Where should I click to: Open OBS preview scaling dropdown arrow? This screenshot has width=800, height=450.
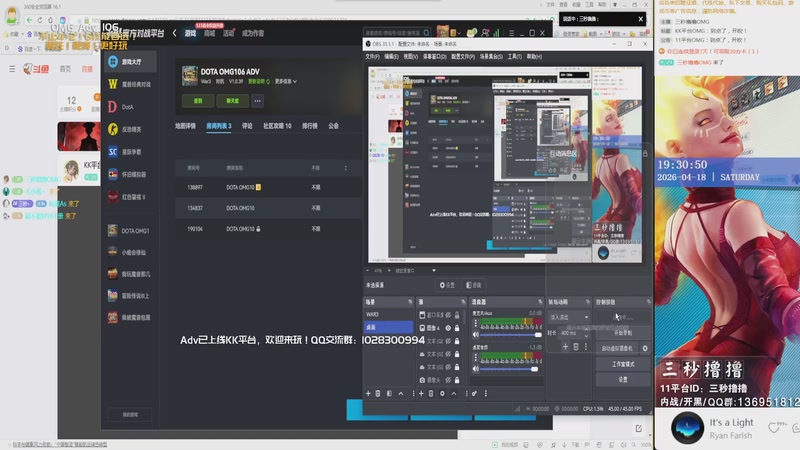point(434,270)
